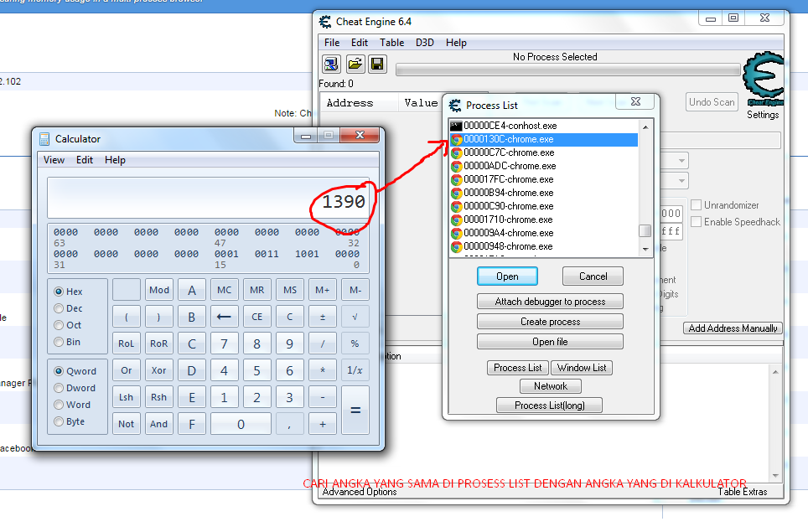Enable the Unrandomizer checkbox
Screen dimensions: 808x532
697,205
